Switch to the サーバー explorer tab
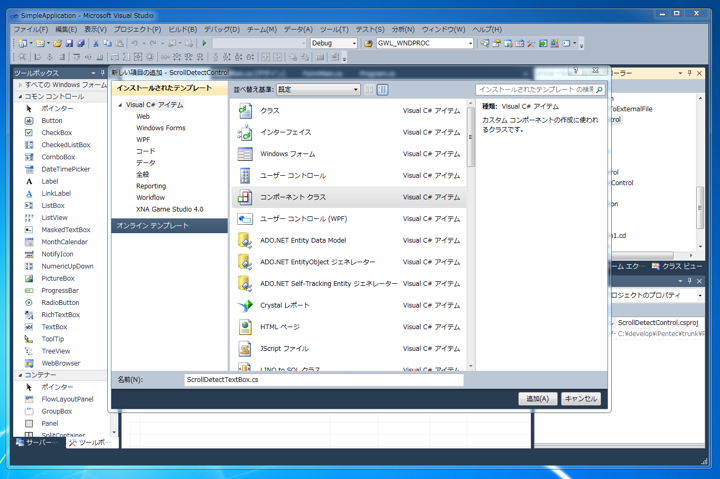This screenshot has width=720, height=479. [x=39, y=442]
